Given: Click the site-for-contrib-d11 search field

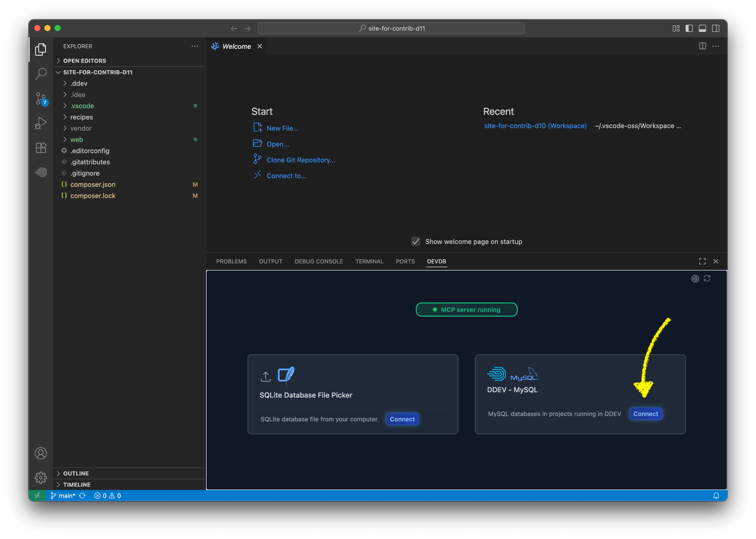Looking at the screenshot, I should coord(391,29).
